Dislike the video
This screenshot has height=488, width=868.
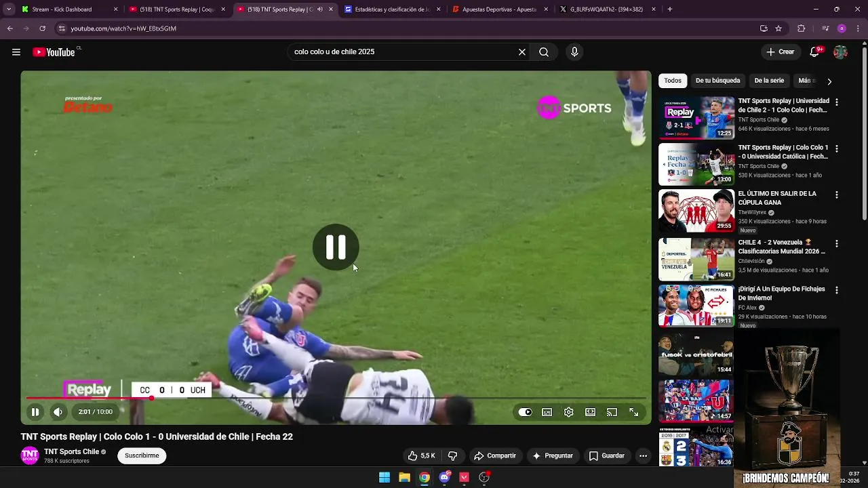(452, 455)
